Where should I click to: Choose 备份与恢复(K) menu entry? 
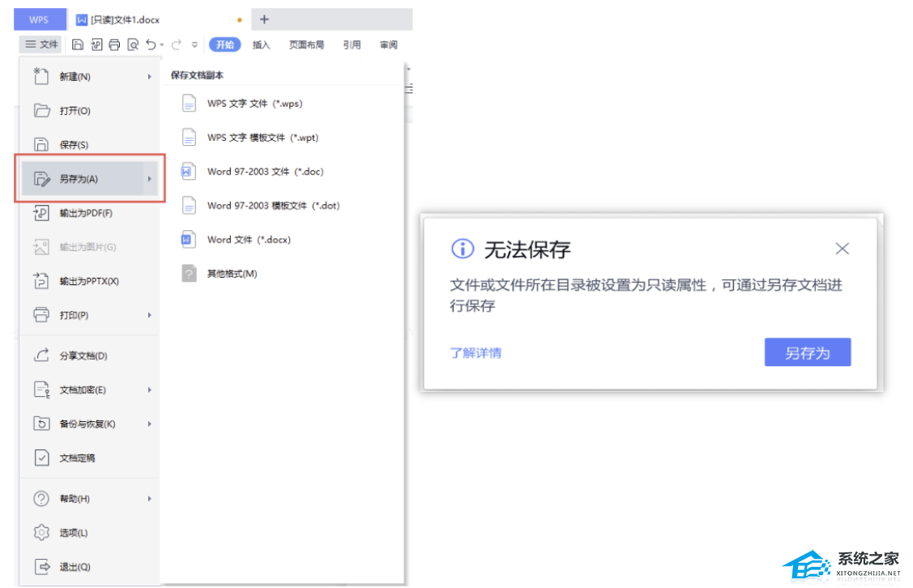click(90, 424)
